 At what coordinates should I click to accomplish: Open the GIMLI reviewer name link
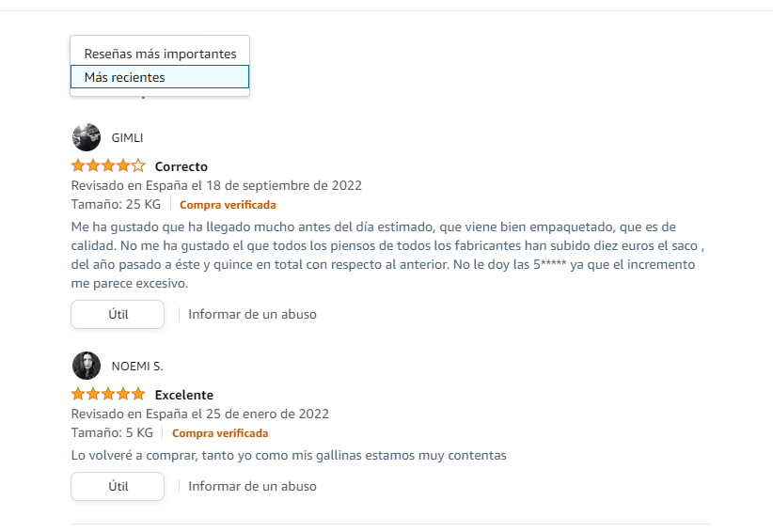click(x=127, y=138)
